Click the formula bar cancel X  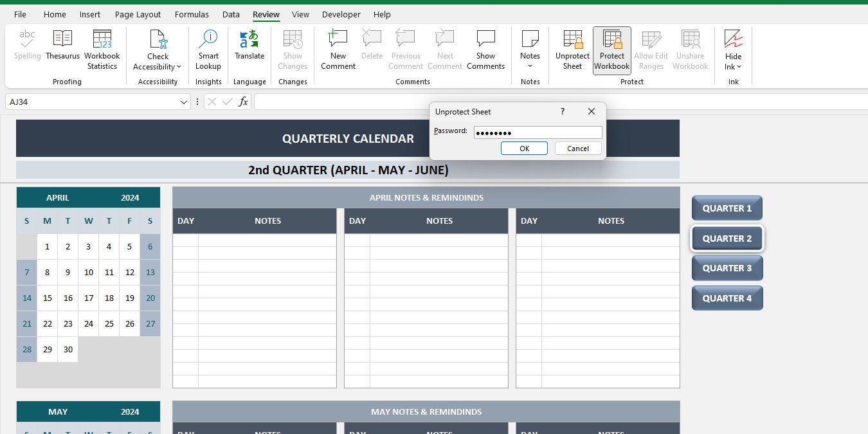pyautogui.click(x=212, y=102)
